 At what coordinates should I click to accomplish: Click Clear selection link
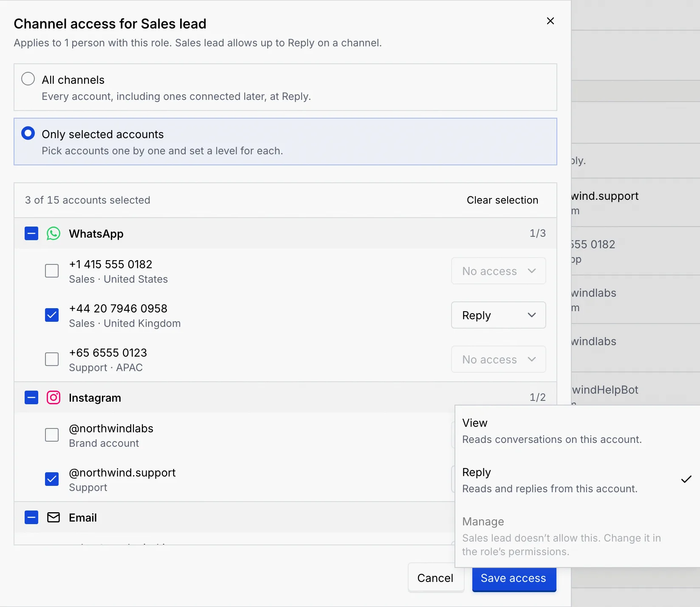tap(502, 200)
